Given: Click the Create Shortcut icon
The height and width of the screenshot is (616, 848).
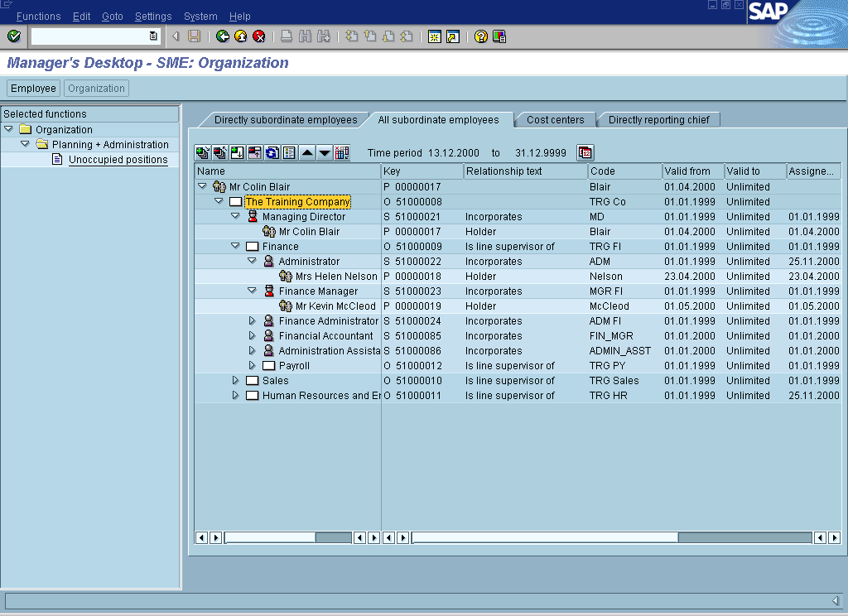Looking at the screenshot, I should pyautogui.click(x=453, y=36).
